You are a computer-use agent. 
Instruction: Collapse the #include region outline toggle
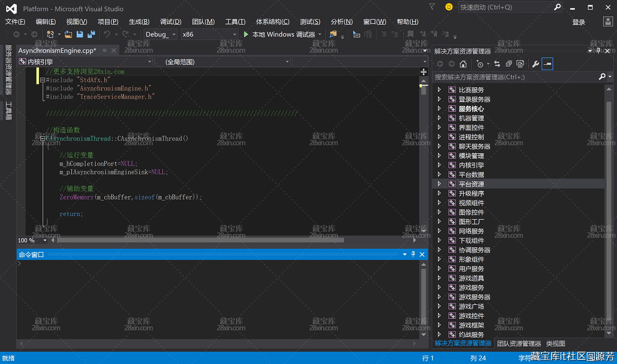tap(43, 80)
